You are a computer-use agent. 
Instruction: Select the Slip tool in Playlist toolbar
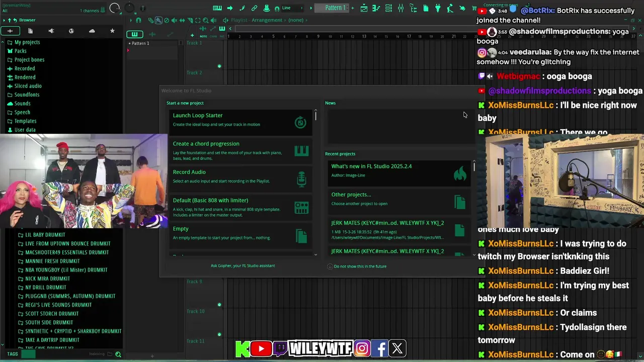pos(182,21)
